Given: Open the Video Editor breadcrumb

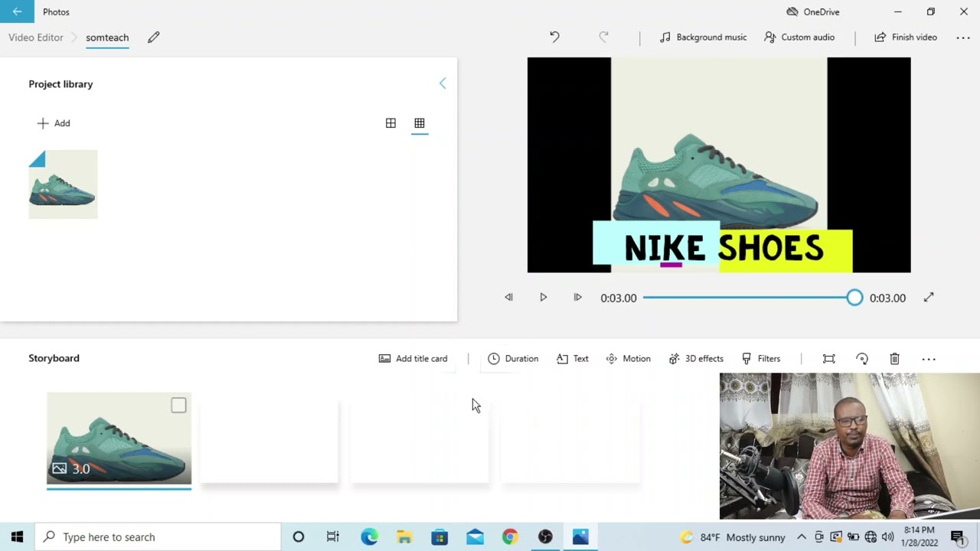Looking at the screenshot, I should pyautogui.click(x=36, y=37).
